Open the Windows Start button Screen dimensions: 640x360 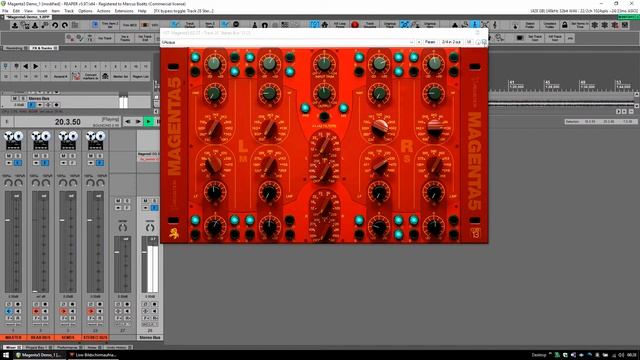[6, 355]
